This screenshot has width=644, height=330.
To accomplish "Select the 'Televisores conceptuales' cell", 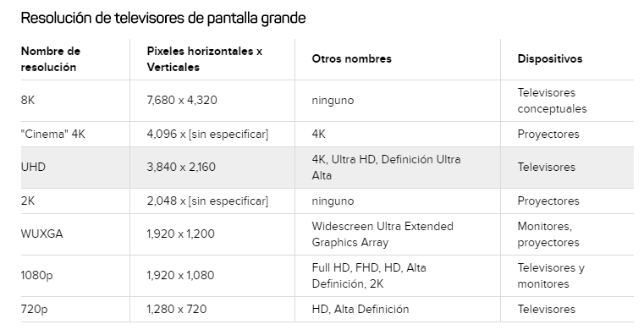I will [x=552, y=101].
